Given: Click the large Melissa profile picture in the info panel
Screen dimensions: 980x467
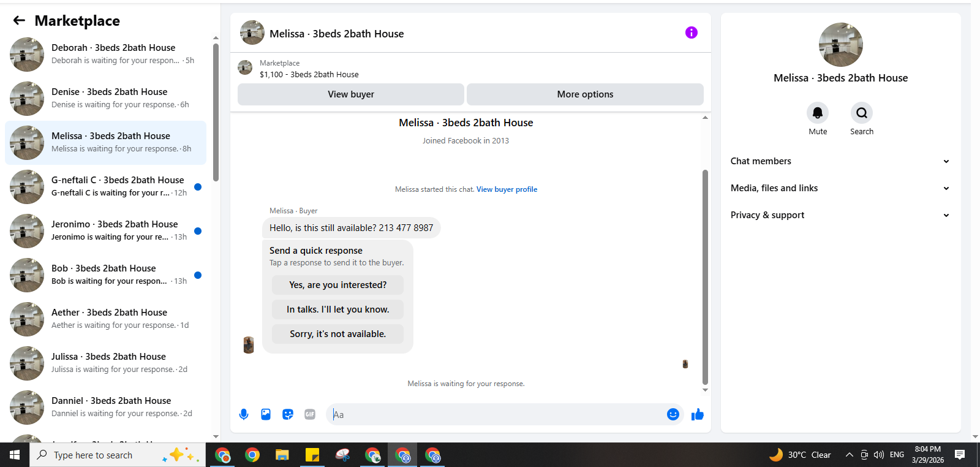Looking at the screenshot, I should [841, 45].
